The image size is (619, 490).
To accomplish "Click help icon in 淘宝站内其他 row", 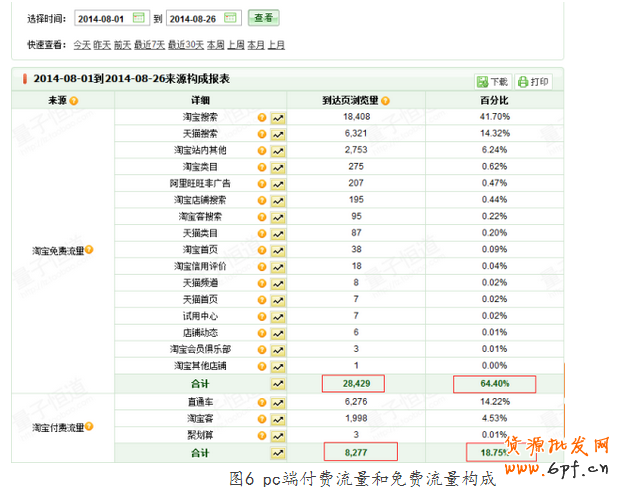I will point(262,150).
